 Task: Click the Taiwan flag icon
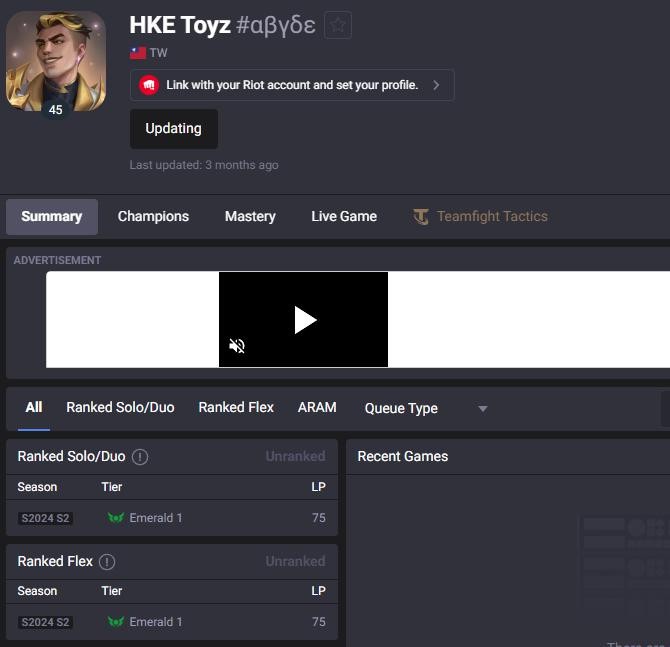138,53
